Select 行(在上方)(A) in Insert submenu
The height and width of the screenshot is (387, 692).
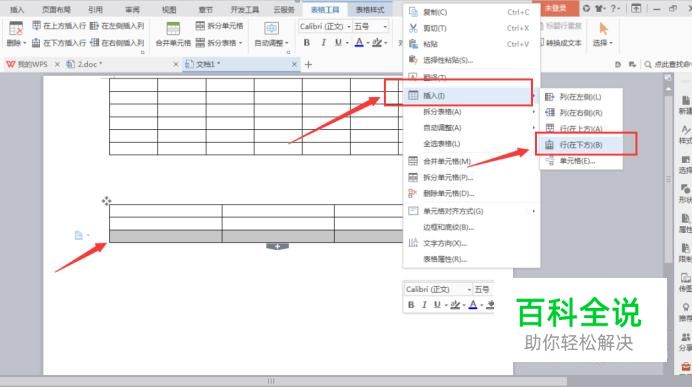coord(581,128)
